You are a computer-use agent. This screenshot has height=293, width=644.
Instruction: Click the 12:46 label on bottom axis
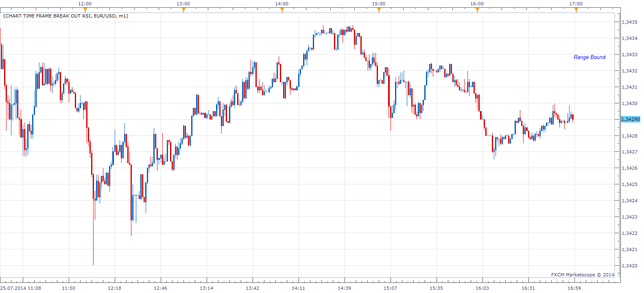pos(161,288)
